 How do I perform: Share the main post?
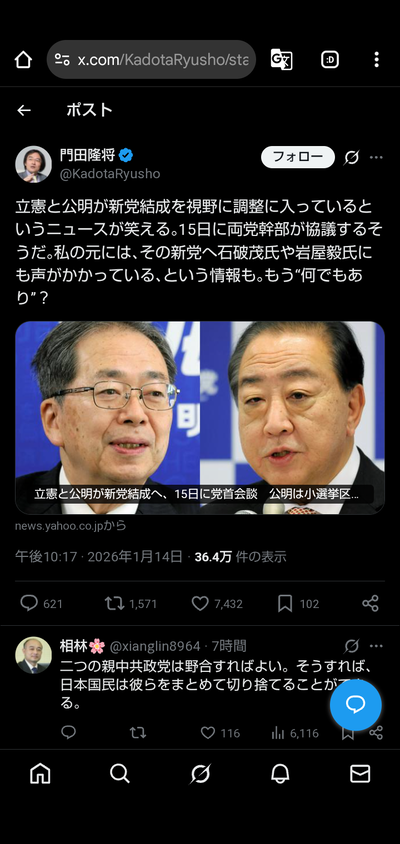point(370,603)
